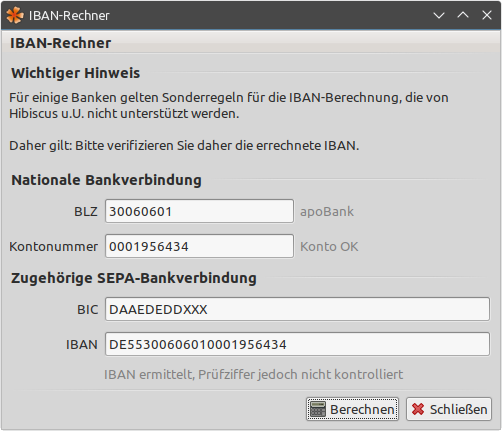Click the Kontonummer field label
The width and height of the screenshot is (502, 431).
click(x=53, y=246)
